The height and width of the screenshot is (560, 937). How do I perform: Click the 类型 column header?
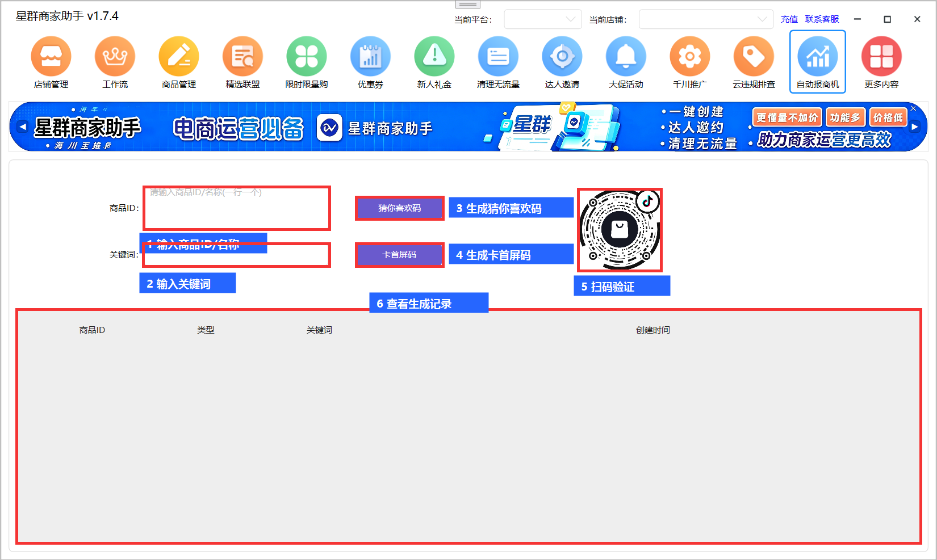[206, 330]
